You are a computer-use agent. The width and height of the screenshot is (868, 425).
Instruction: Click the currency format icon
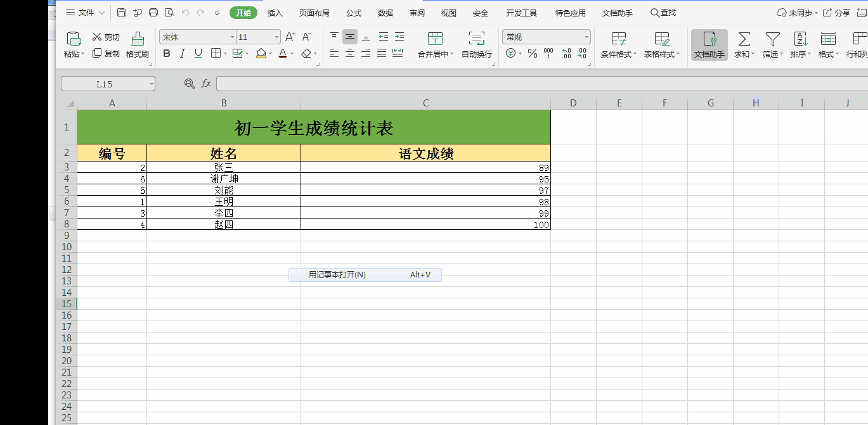point(511,54)
